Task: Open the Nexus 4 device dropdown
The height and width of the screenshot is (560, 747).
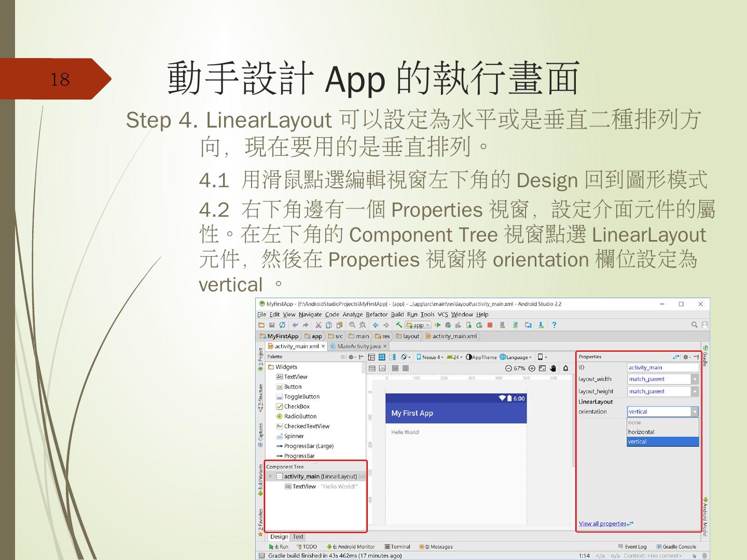Action: 430,357
